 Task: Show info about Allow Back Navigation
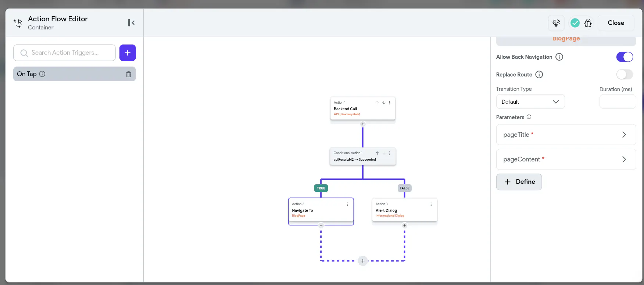pos(559,57)
